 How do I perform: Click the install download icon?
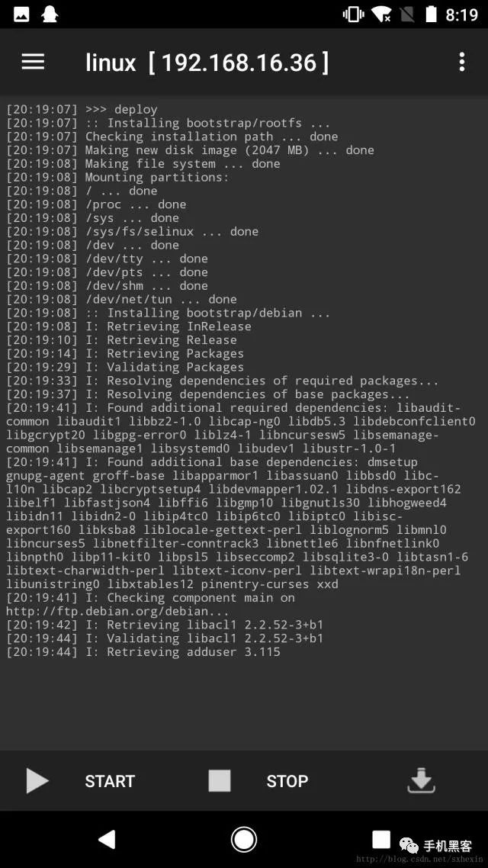point(421,780)
